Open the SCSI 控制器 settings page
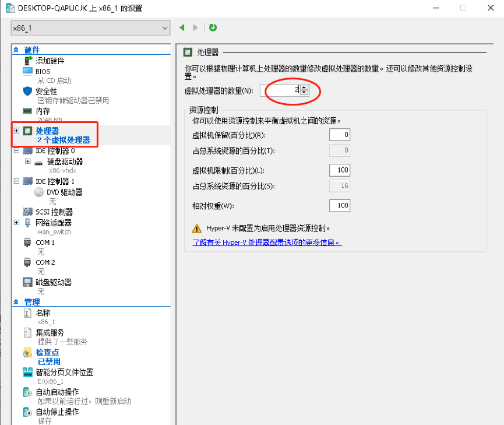This screenshot has width=504, height=425. tap(54, 212)
